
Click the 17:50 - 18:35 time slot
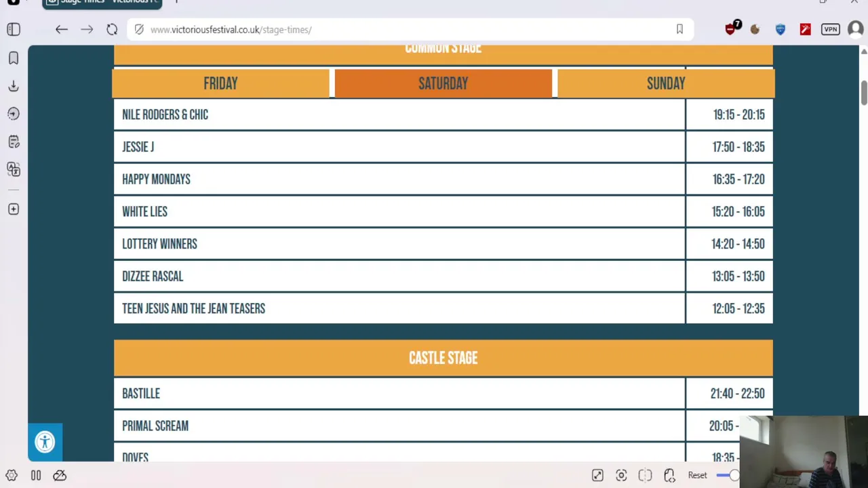738,147
